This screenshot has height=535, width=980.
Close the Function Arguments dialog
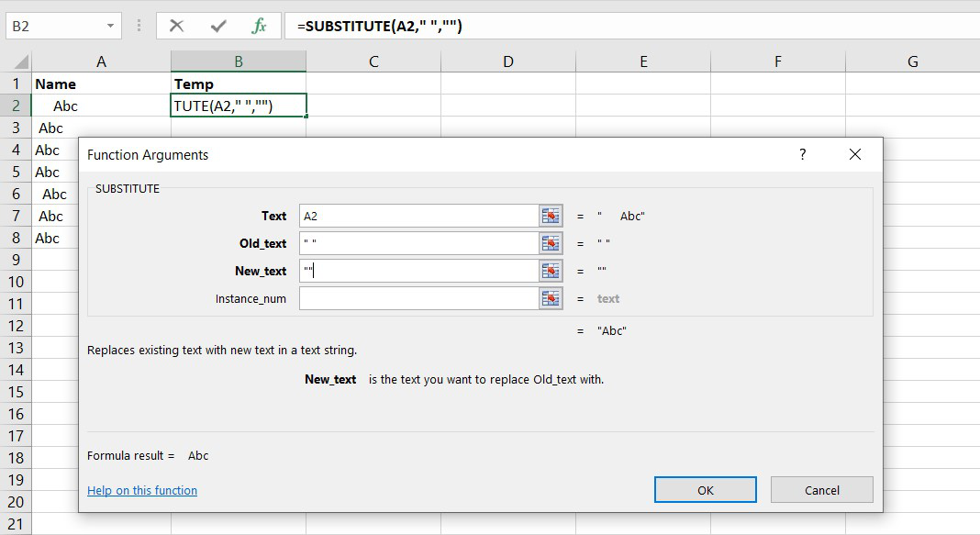[x=855, y=155]
